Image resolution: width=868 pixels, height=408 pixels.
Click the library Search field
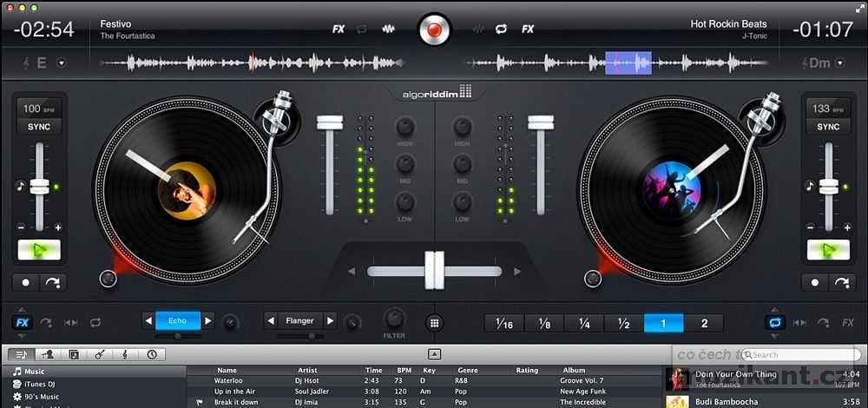(800, 354)
